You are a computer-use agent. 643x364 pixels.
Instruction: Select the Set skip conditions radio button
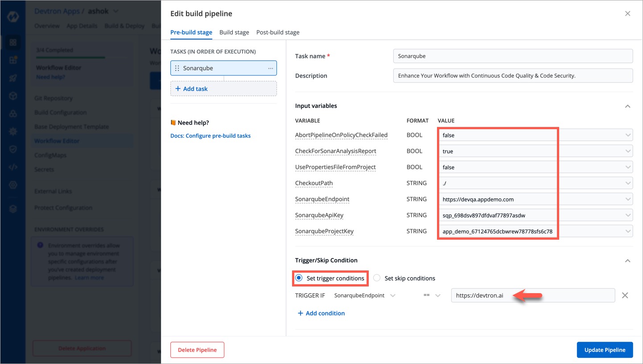377,278
